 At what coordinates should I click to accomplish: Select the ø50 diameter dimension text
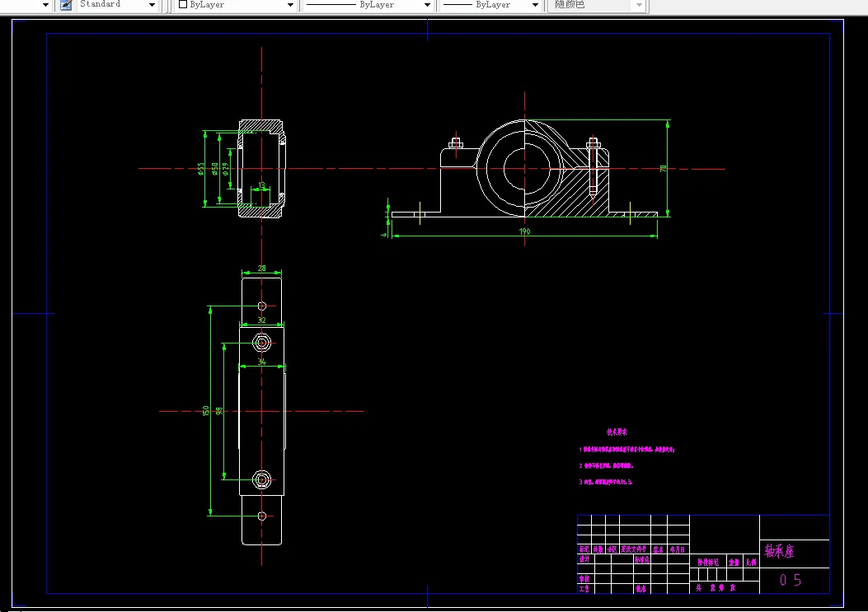pyautogui.click(x=215, y=169)
